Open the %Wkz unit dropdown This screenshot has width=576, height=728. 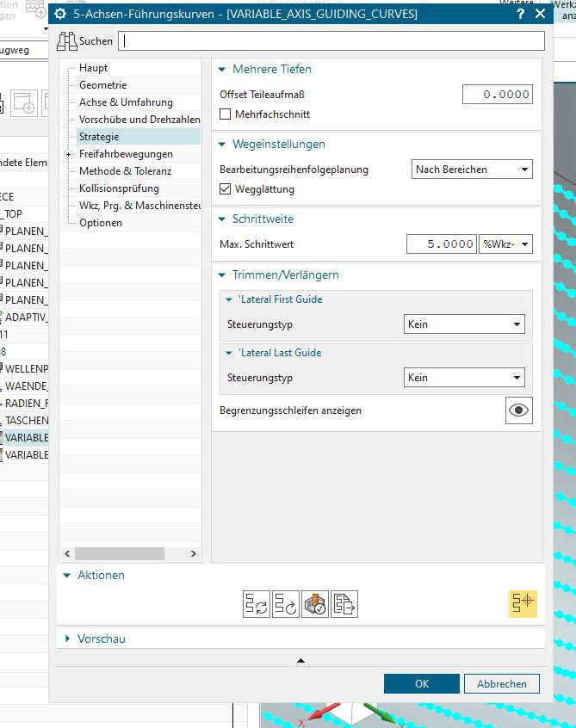506,244
